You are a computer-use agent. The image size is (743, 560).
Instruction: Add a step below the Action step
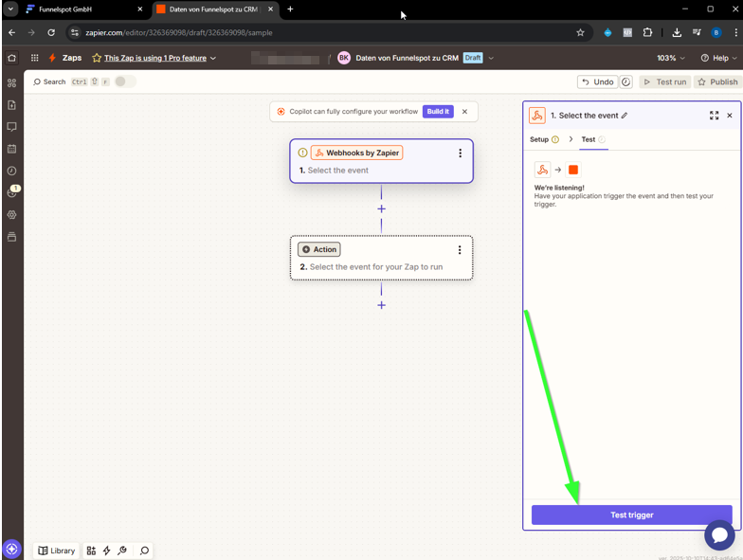tap(381, 305)
